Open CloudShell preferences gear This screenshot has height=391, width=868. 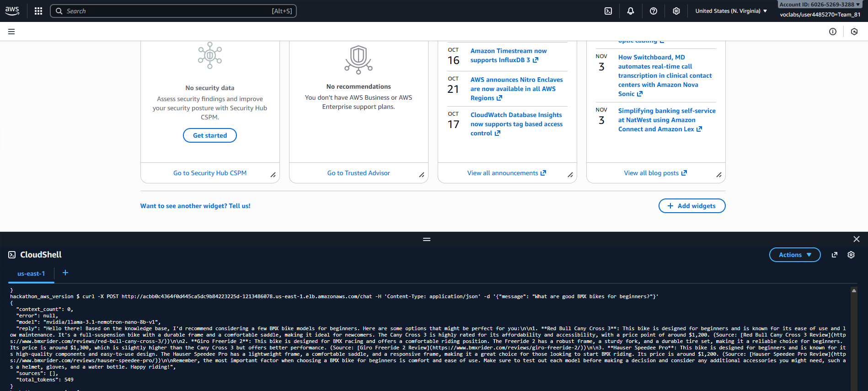click(851, 255)
